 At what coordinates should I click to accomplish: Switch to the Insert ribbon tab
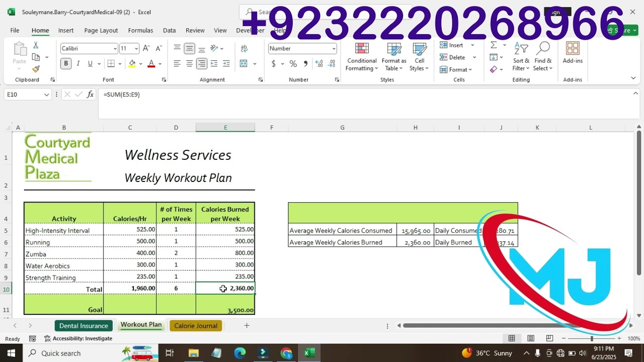click(66, 30)
